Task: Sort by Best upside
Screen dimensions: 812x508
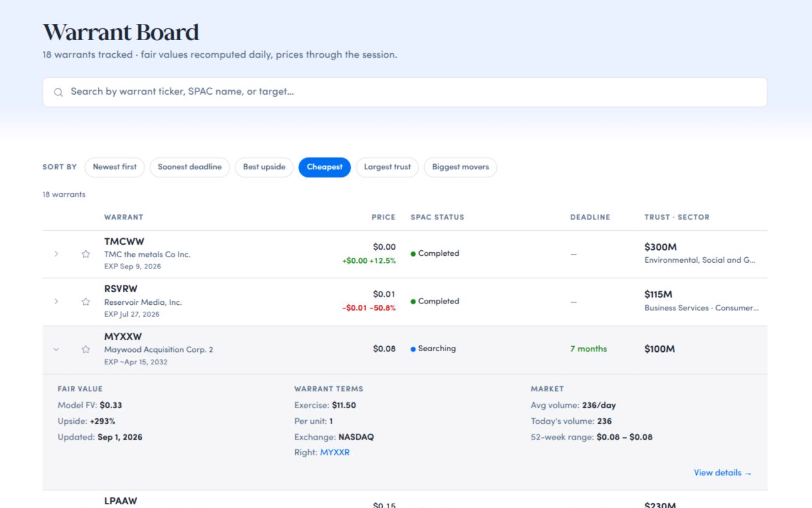Action: (x=264, y=167)
